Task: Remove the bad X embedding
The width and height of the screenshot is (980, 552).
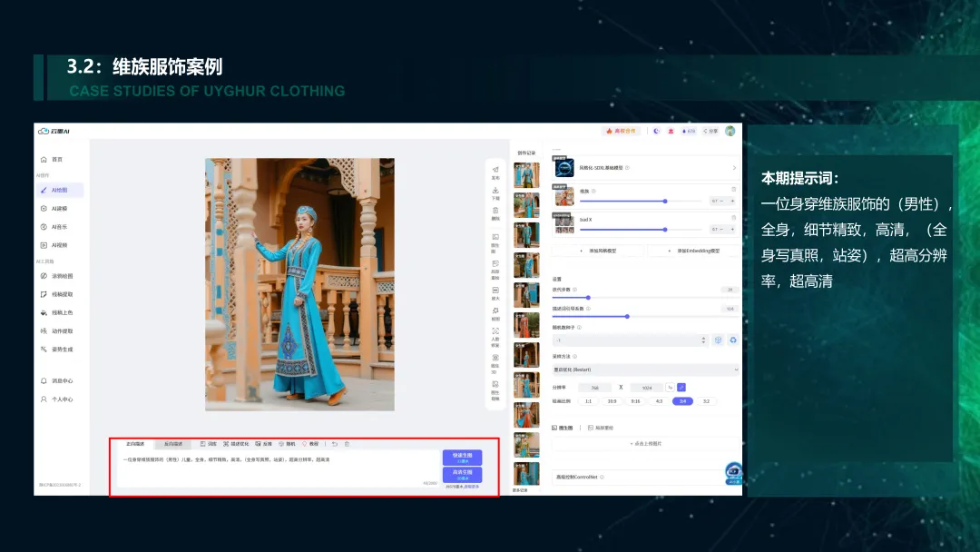Action: coord(734,218)
